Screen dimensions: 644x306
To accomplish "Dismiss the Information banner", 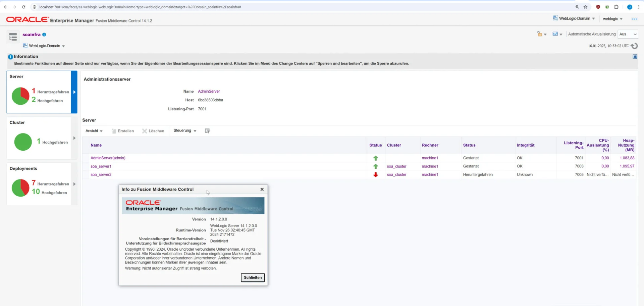I will point(635,57).
